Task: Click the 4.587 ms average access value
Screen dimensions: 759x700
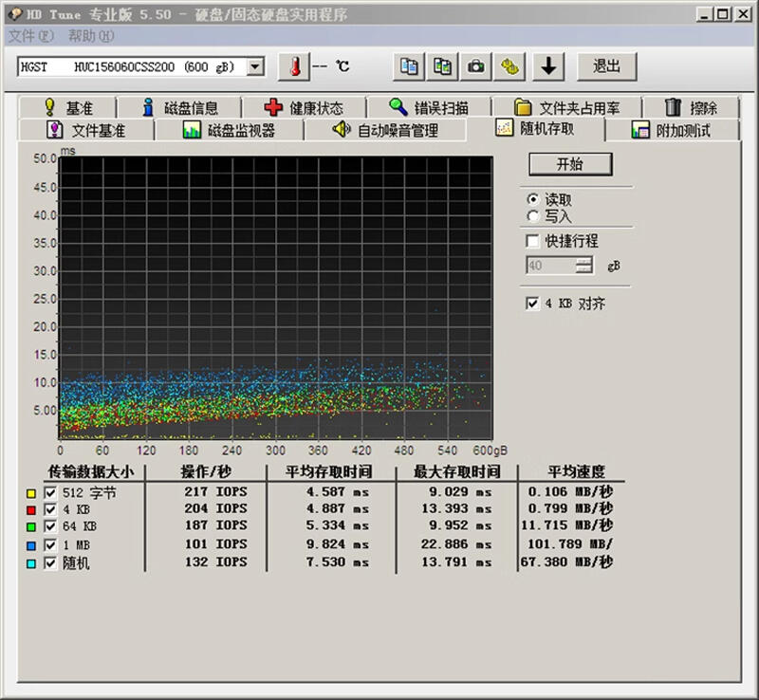Action: 338,492
